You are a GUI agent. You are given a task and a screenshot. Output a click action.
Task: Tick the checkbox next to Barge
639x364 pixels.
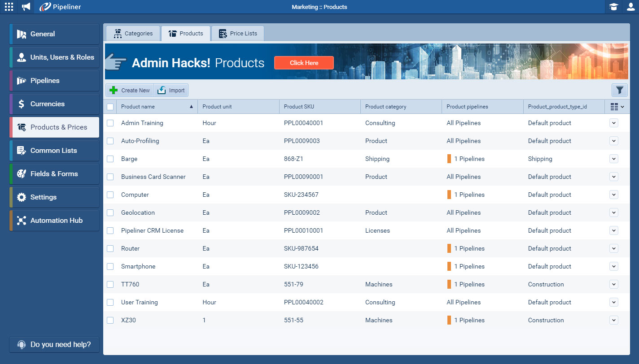point(110,159)
